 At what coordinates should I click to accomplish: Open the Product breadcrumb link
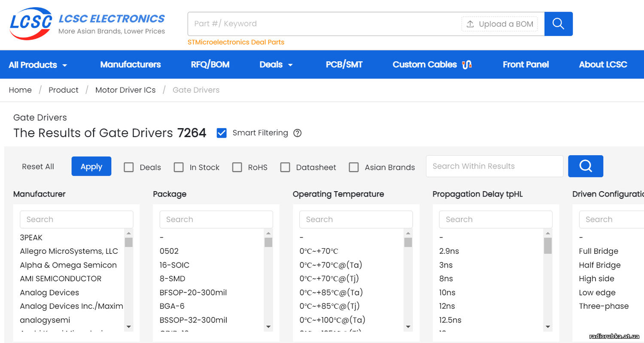pyautogui.click(x=64, y=90)
